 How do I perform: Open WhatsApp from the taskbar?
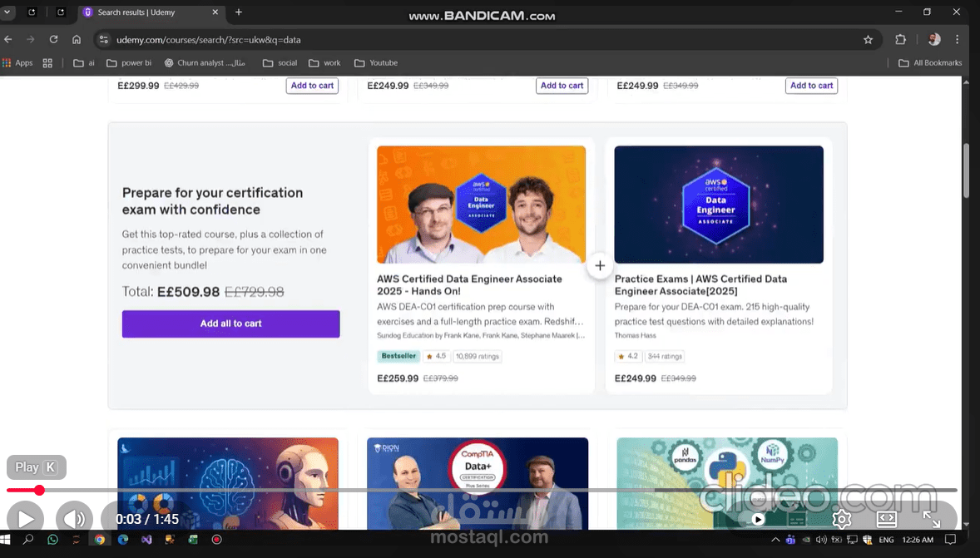(52, 539)
